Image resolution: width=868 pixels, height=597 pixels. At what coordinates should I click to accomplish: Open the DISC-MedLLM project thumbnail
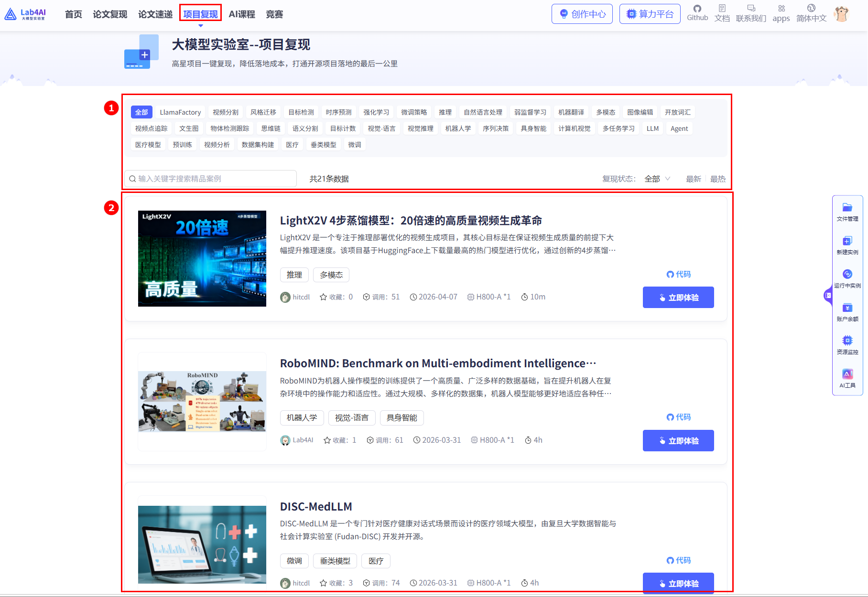click(202, 544)
